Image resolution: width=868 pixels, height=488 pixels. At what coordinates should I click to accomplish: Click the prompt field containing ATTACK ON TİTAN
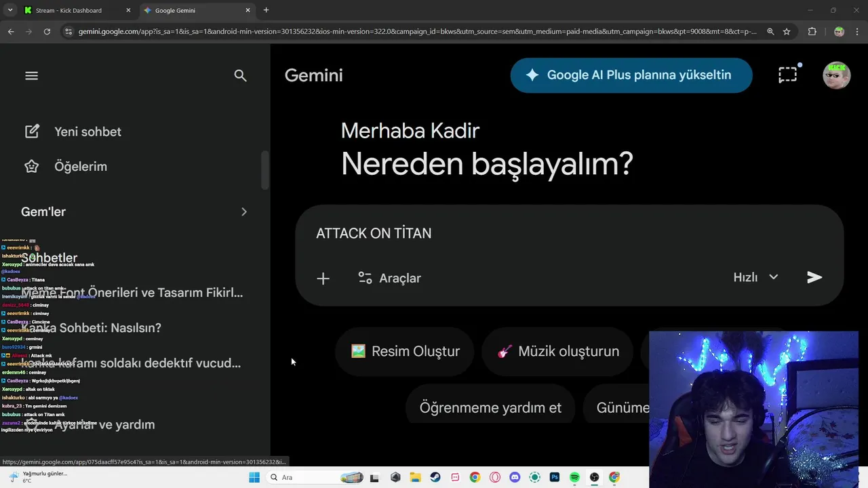[569, 233]
